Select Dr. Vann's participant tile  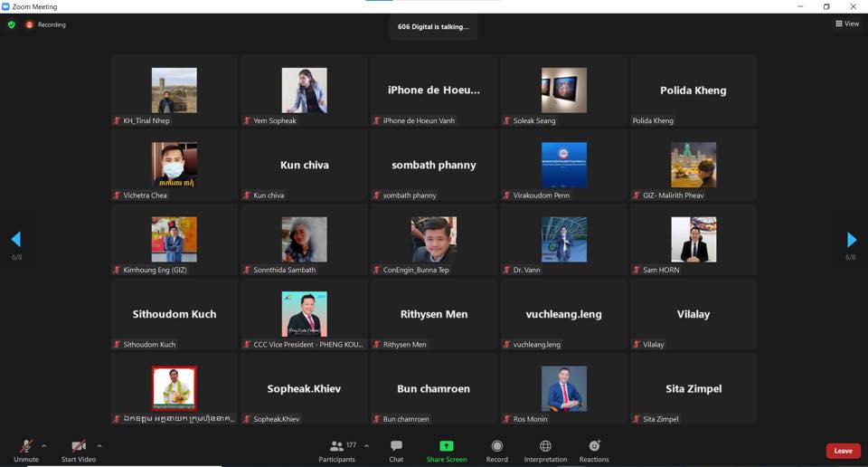(563, 240)
